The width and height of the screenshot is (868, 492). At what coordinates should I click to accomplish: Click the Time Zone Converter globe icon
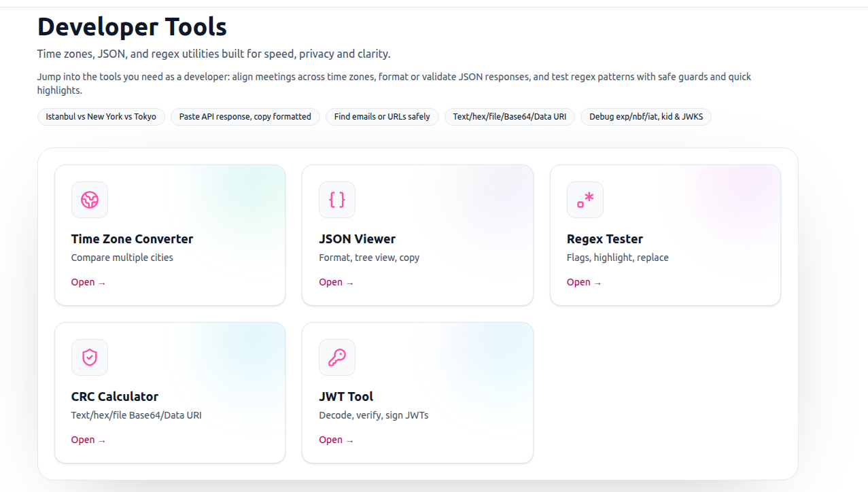click(89, 199)
